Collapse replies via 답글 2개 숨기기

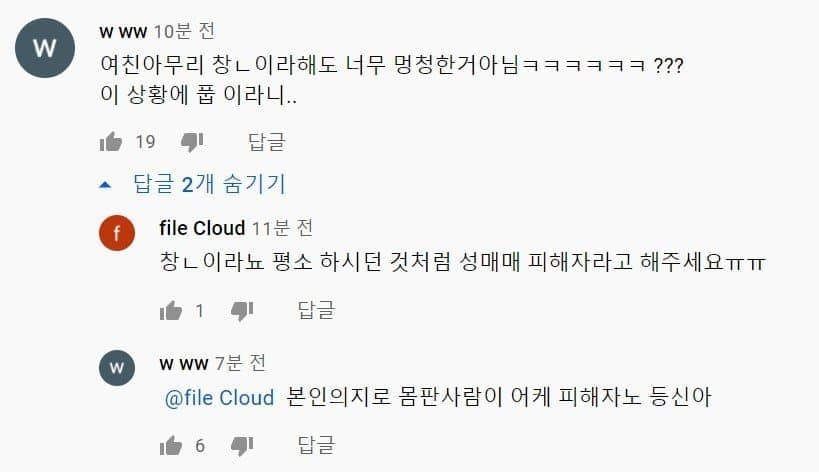(193, 184)
